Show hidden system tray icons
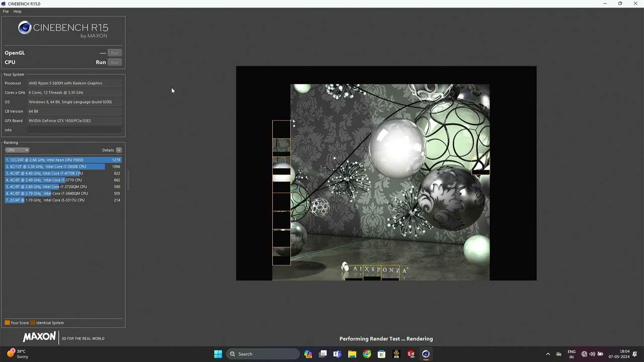Screen dimensions: 644x362 pyautogui.click(x=548, y=354)
